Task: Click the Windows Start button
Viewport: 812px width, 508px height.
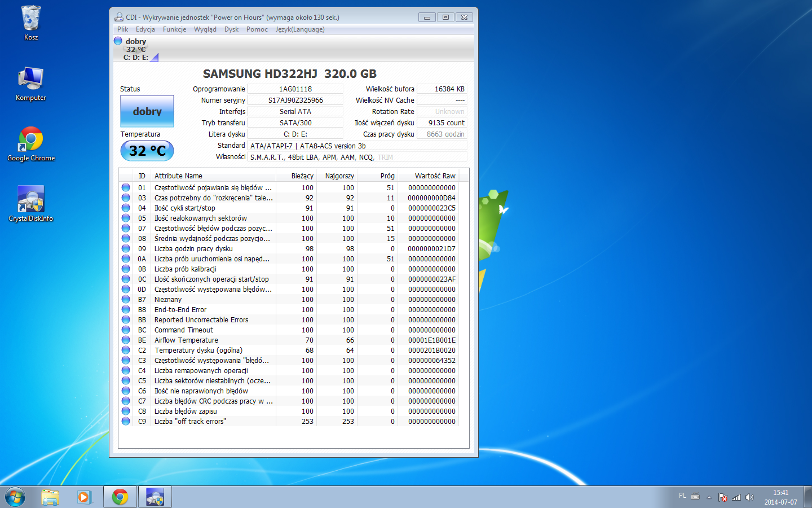Action: click(15, 497)
